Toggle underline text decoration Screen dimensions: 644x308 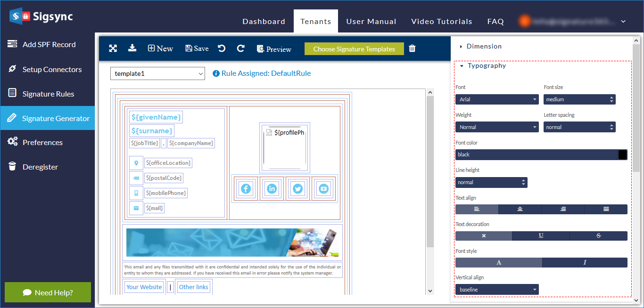click(541, 236)
